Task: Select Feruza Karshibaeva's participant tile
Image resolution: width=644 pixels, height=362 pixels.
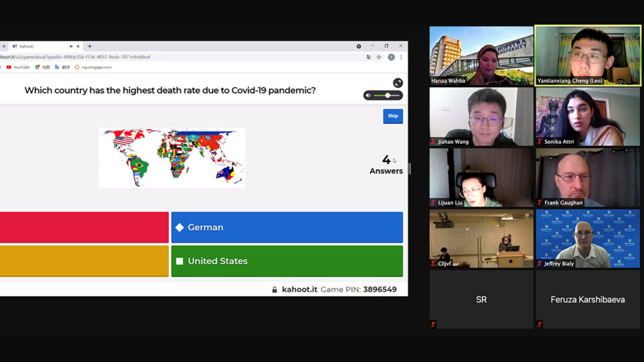Action: point(587,299)
